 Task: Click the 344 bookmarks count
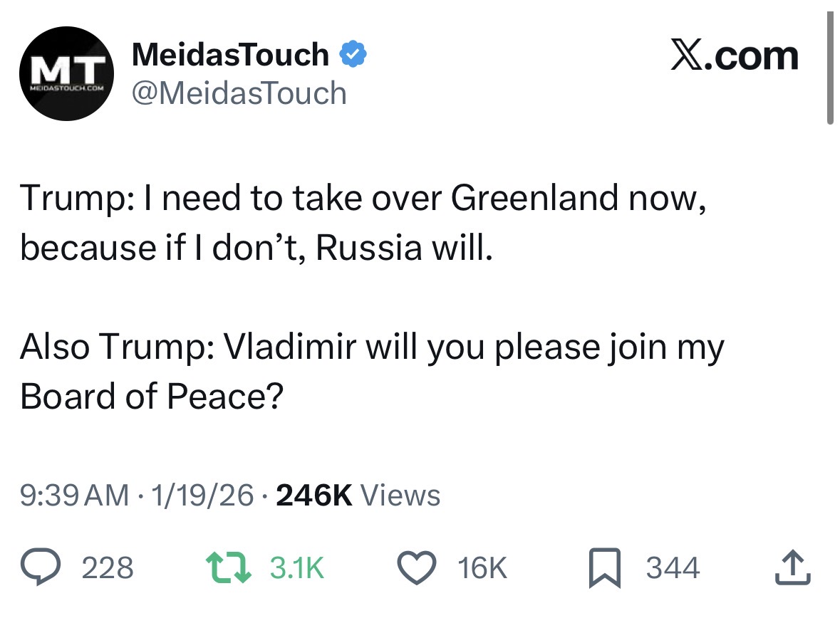pos(673,567)
